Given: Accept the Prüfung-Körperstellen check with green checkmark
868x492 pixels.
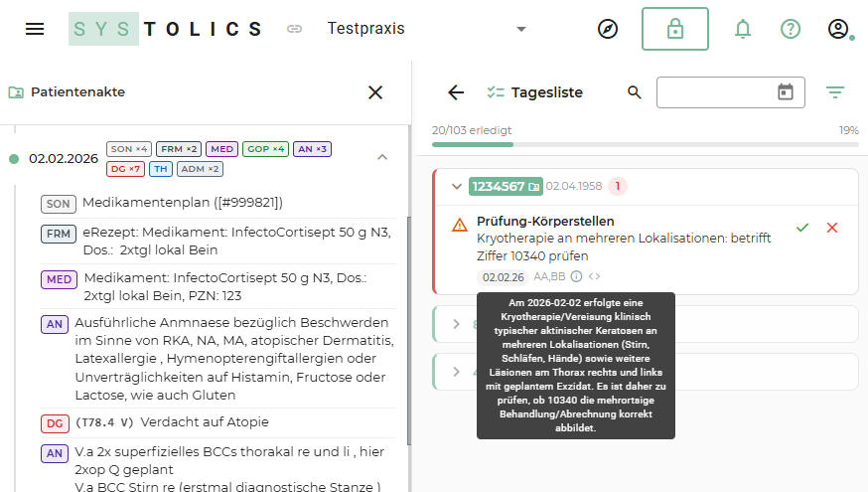Looking at the screenshot, I should (802, 228).
